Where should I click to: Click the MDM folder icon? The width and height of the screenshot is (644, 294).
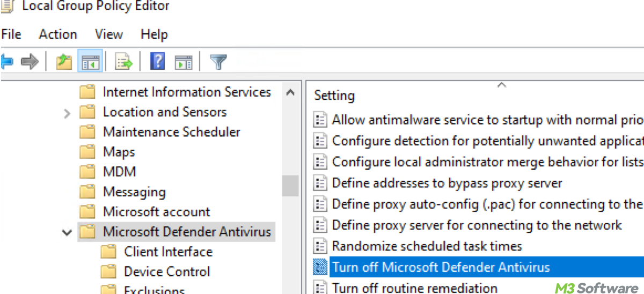[x=87, y=172]
